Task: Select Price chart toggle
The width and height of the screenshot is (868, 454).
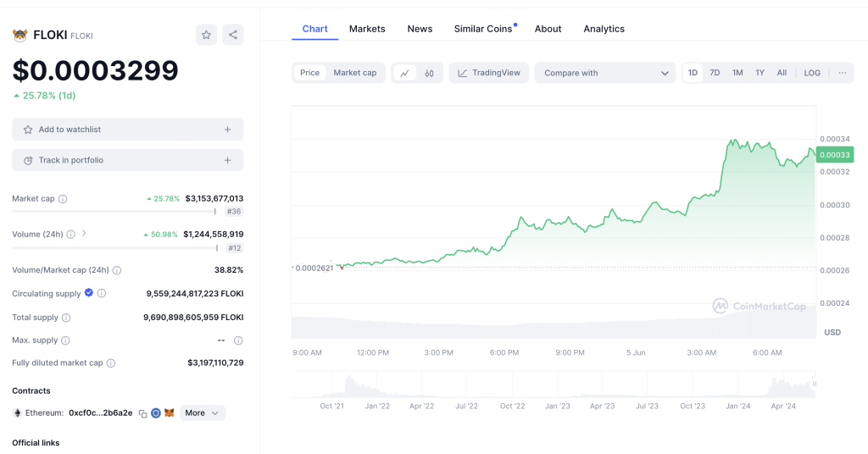Action: 310,73
